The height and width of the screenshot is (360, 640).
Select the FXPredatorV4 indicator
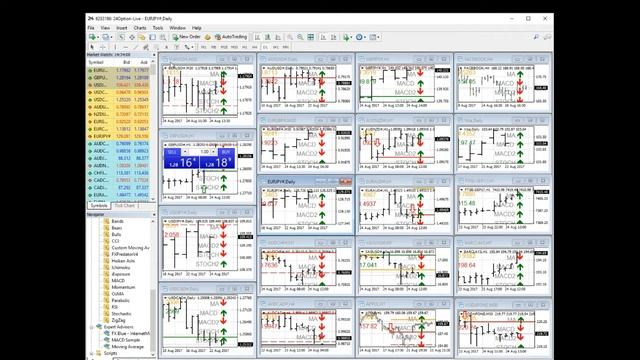click(124, 254)
